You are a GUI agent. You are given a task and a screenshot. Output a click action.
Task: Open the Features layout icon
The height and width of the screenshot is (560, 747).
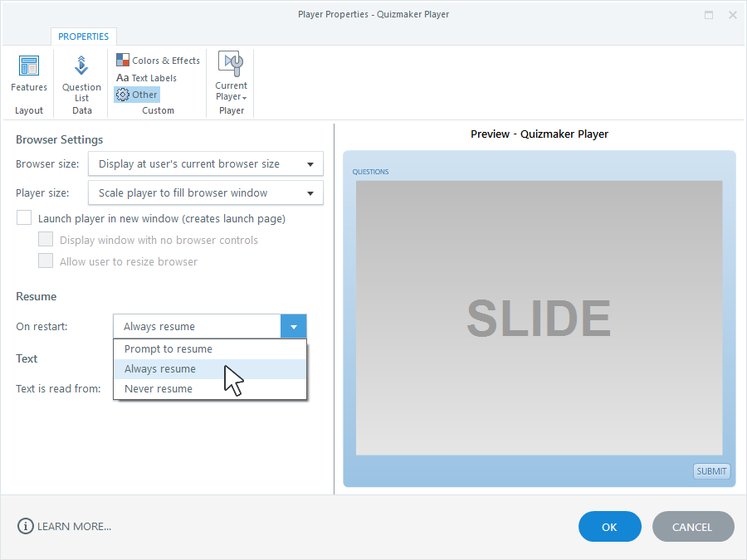click(x=29, y=73)
